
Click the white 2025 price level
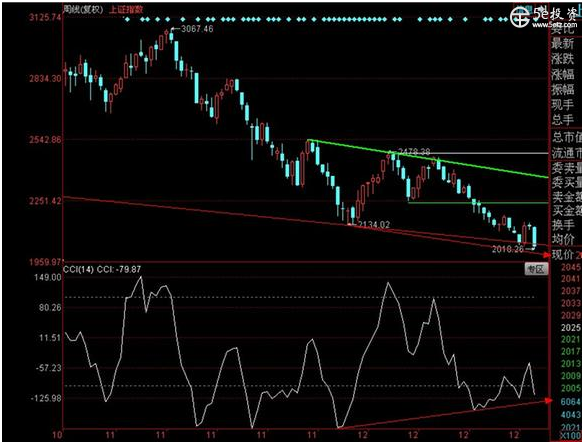pos(571,327)
